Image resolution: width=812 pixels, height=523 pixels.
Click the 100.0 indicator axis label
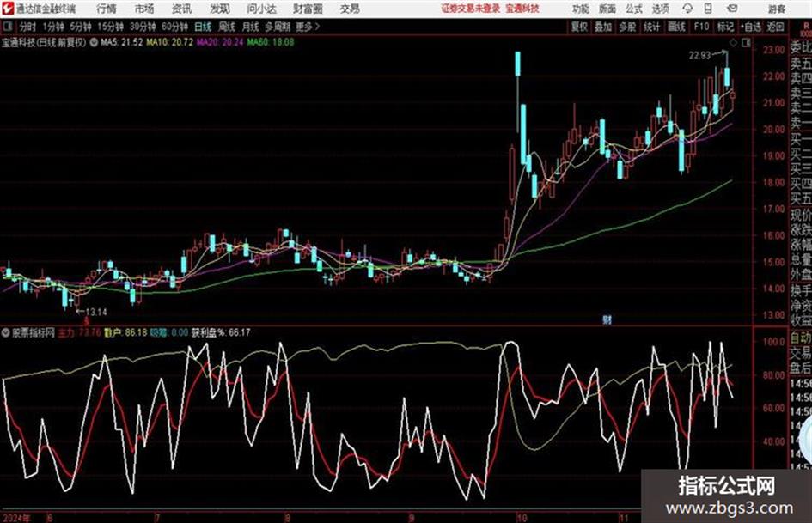click(x=774, y=341)
